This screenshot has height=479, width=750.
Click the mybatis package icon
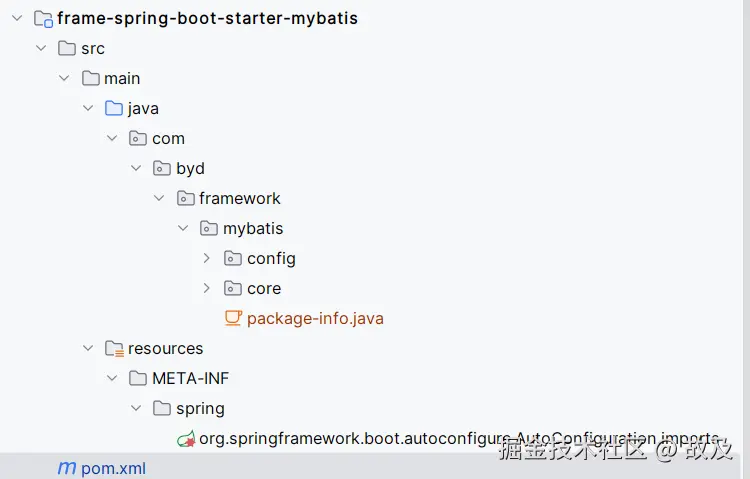tap(209, 228)
